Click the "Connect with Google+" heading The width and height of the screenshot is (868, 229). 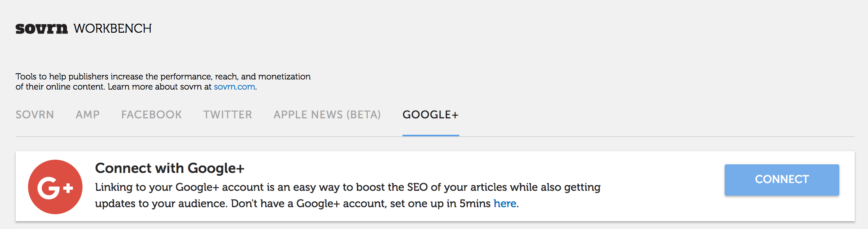[170, 168]
